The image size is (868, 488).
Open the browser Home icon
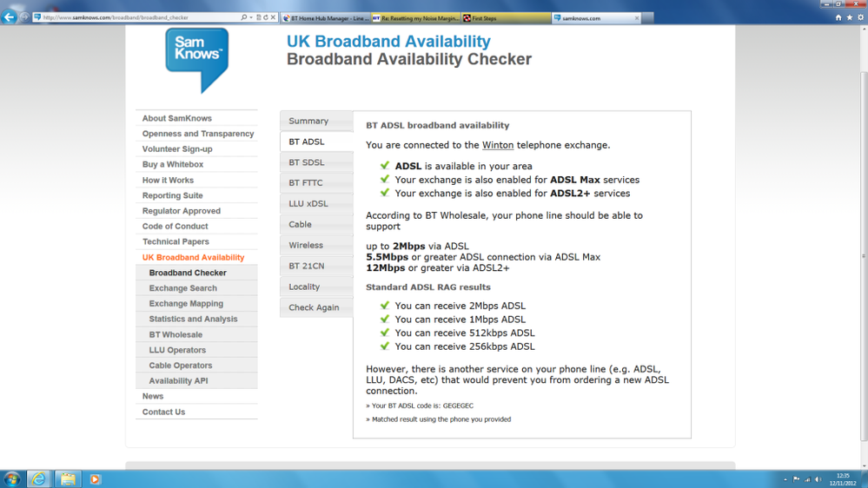[x=838, y=17]
